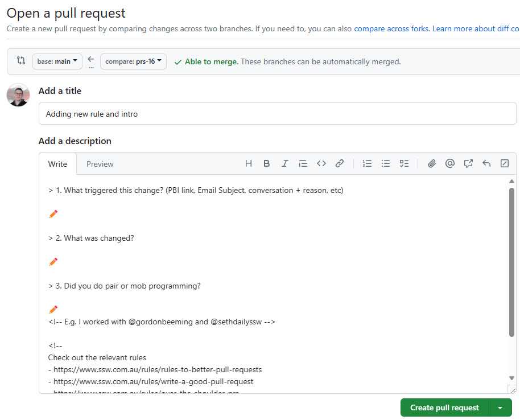Viewport: 520px width, 420px height.
Task: Insert code formatting
Action: point(321,164)
